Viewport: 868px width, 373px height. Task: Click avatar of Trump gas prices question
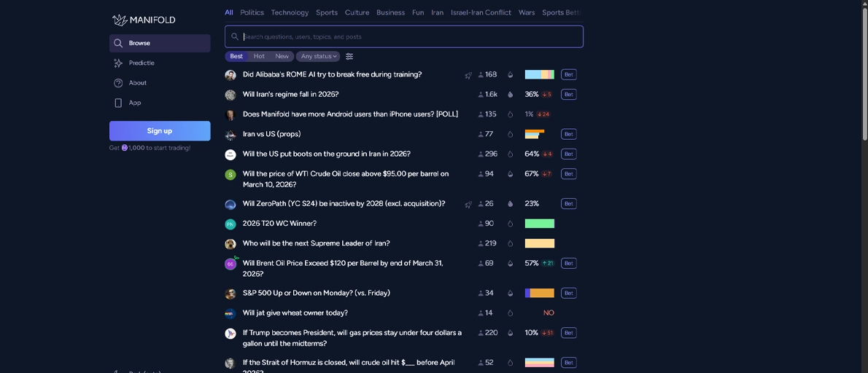pos(230,333)
